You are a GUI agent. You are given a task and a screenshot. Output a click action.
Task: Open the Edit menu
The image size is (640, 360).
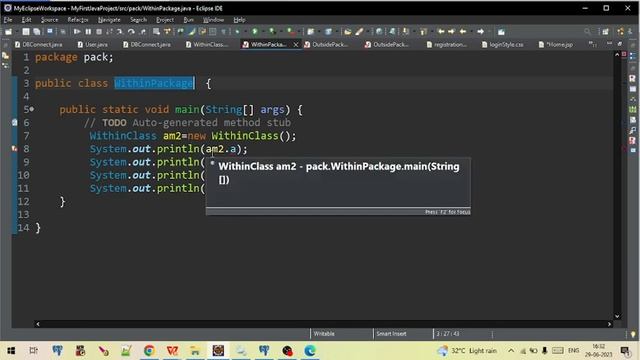27,20
